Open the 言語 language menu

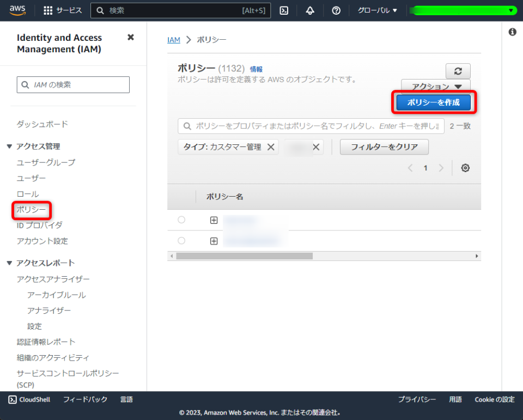coord(126,399)
